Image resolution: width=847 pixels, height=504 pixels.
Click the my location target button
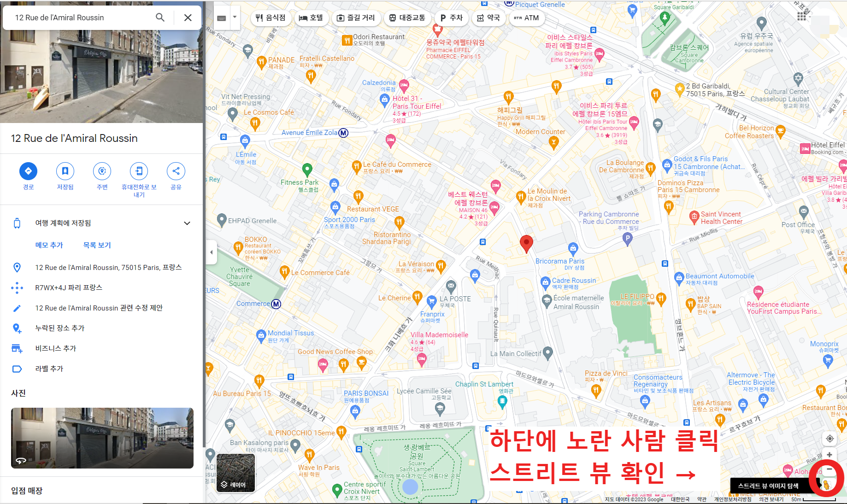coord(829,439)
